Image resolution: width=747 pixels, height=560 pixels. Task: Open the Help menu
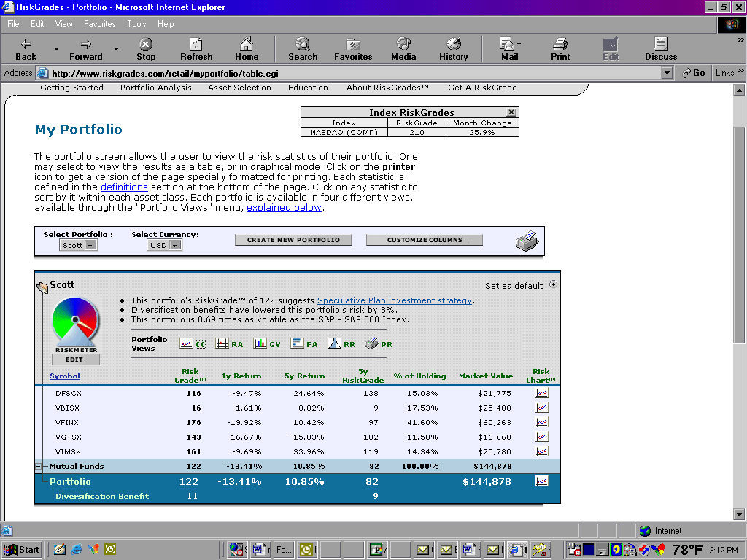point(166,24)
